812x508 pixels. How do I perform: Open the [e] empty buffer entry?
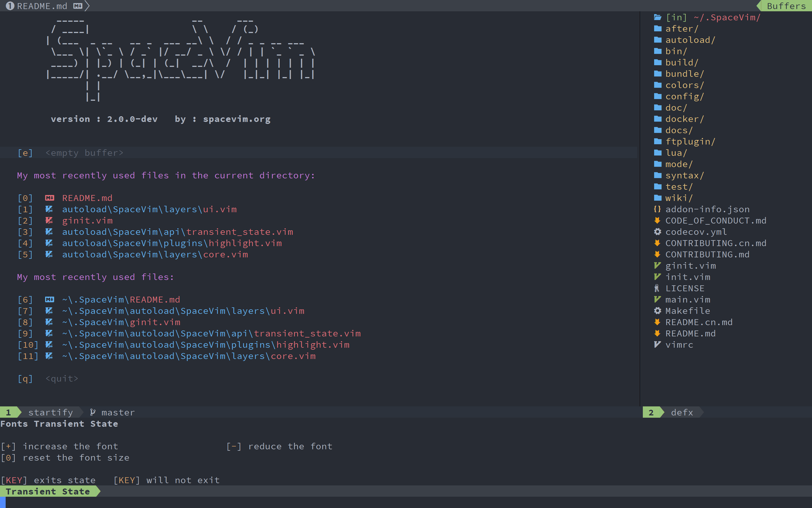click(x=70, y=153)
